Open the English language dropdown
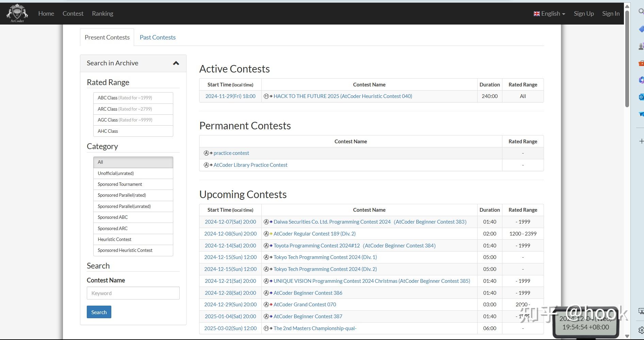Screen dimensions: 644x340 (549, 14)
